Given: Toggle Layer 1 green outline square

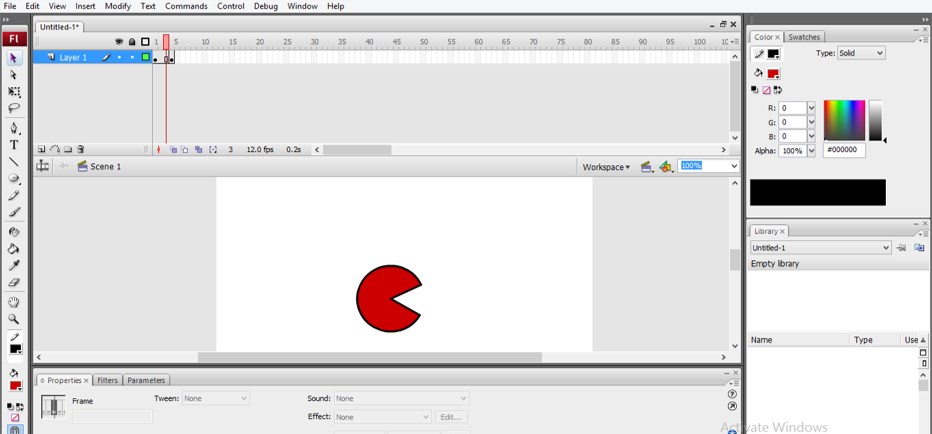Looking at the screenshot, I should click(145, 57).
